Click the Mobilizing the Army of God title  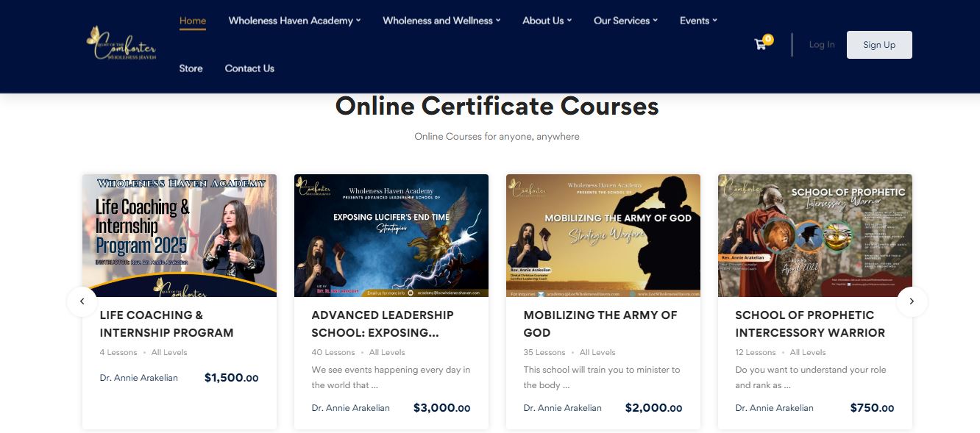tap(600, 323)
